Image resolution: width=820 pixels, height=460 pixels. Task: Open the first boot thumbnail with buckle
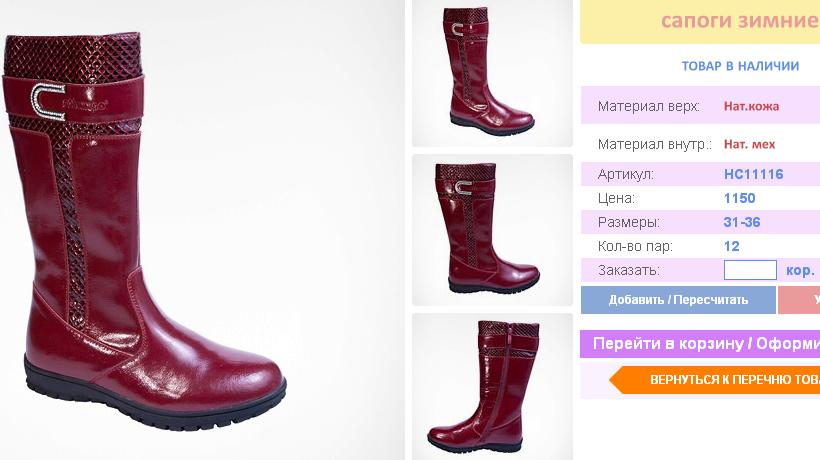tap(492, 73)
